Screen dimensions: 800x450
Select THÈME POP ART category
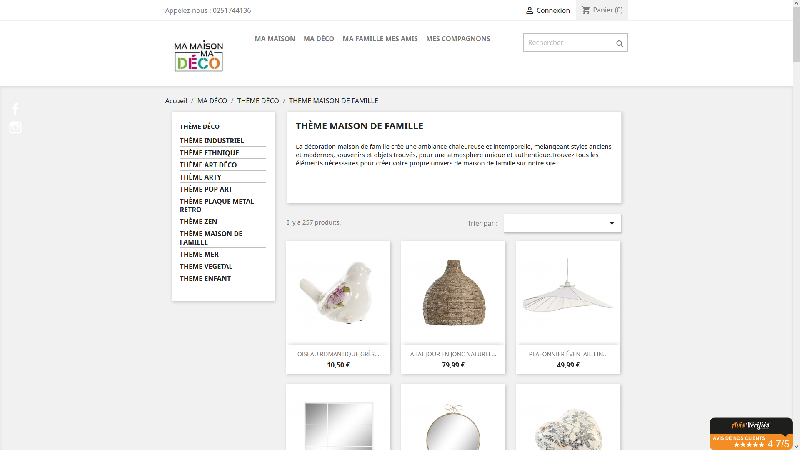(205, 189)
